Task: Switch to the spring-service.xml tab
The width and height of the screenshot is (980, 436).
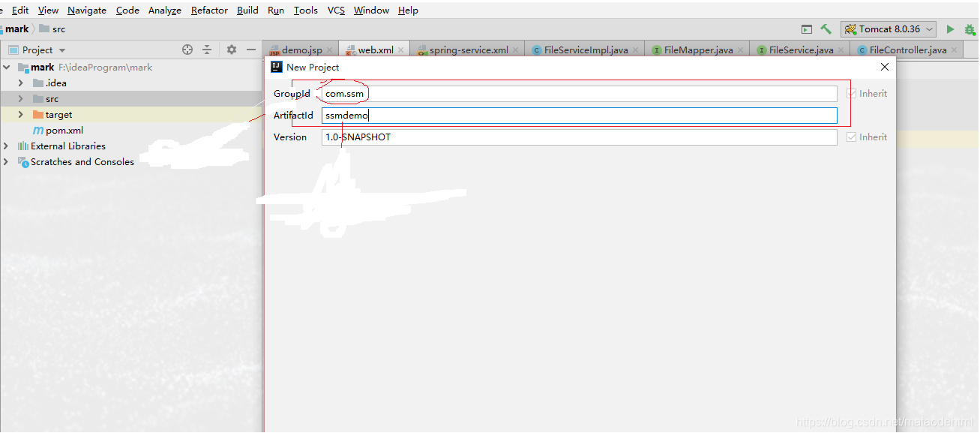Action: pyautogui.click(x=469, y=50)
